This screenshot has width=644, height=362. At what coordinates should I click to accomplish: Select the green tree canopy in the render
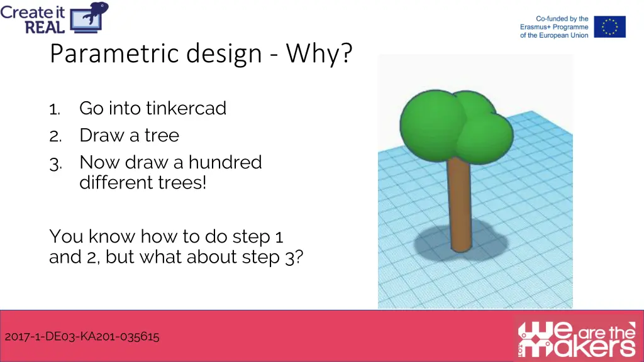pyautogui.click(x=450, y=126)
